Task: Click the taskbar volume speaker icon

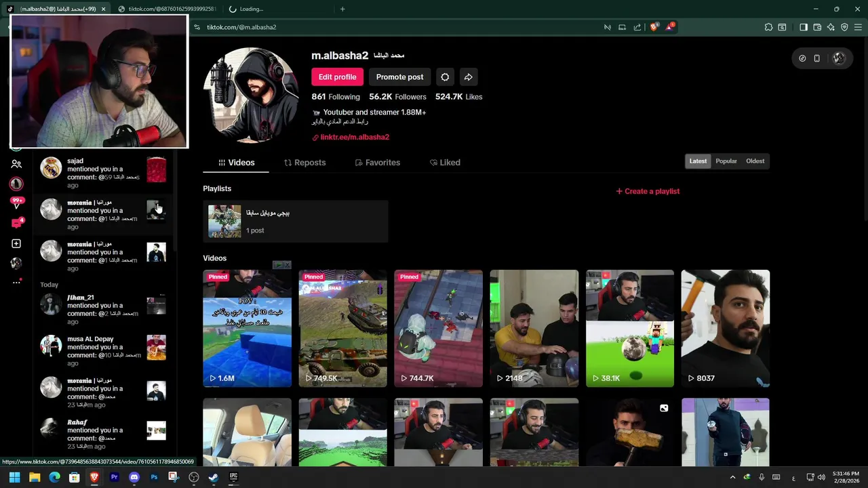Action: click(821, 477)
